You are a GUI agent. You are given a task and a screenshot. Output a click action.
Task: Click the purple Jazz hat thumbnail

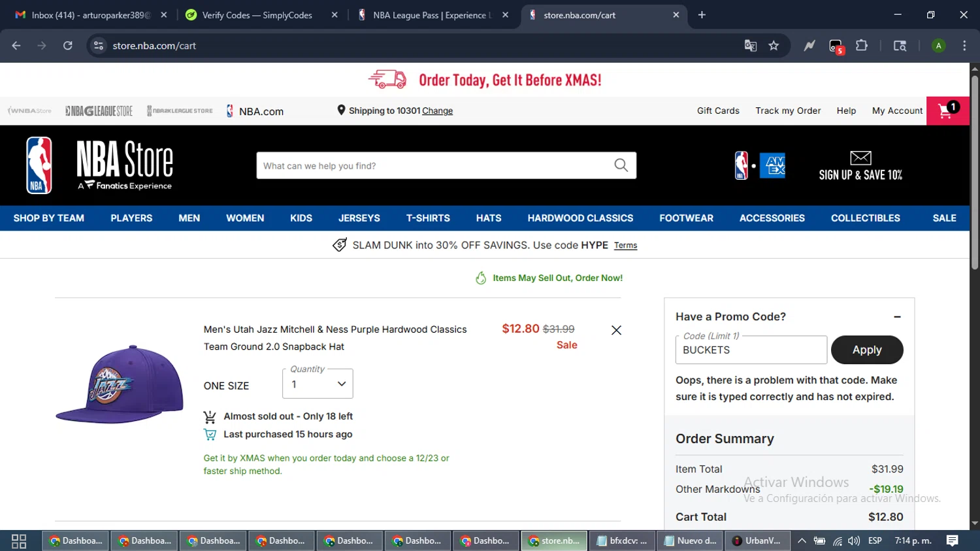coord(120,384)
